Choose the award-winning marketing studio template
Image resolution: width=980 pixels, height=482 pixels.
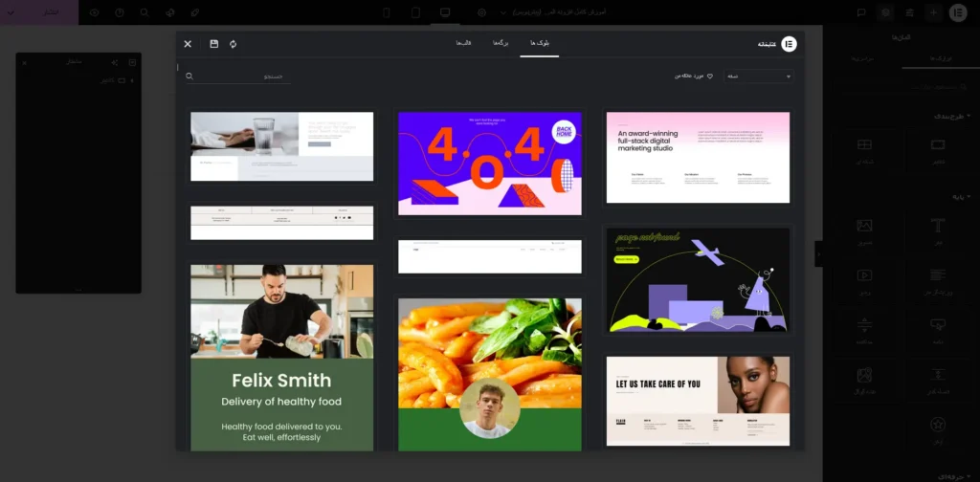point(697,157)
